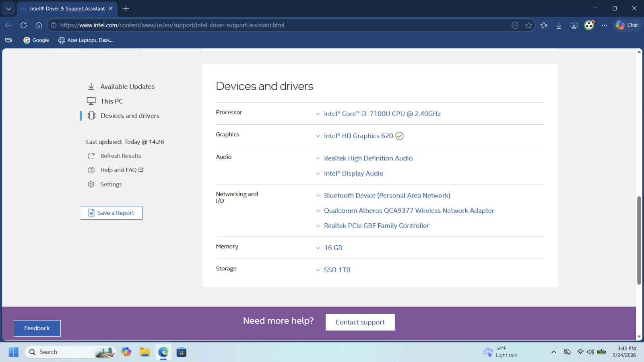Open Copilot from taskbar
This screenshot has width=644, height=362.
pyautogui.click(x=126, y=352)
